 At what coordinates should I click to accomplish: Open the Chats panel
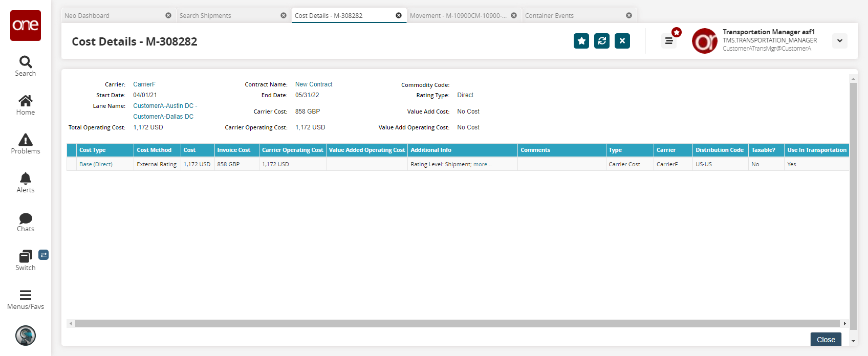[x=26, y=218]
